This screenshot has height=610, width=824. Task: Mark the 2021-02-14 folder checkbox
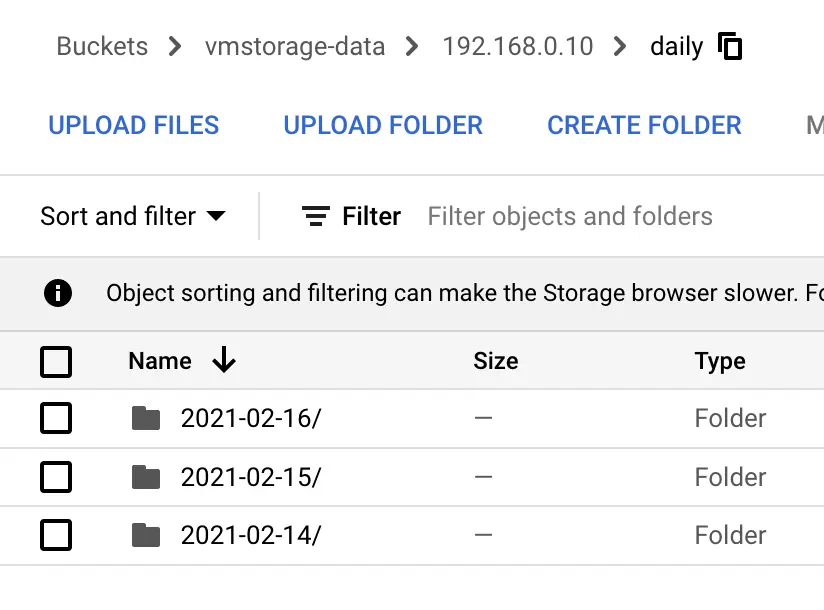[x=56, y=535]
